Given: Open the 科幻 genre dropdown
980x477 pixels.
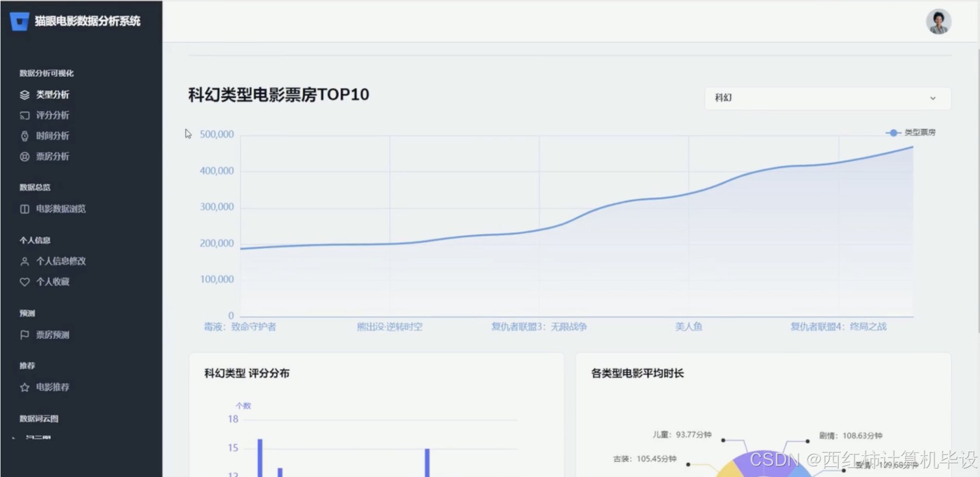Looking at the screenshot, I should tap(828, 98).
